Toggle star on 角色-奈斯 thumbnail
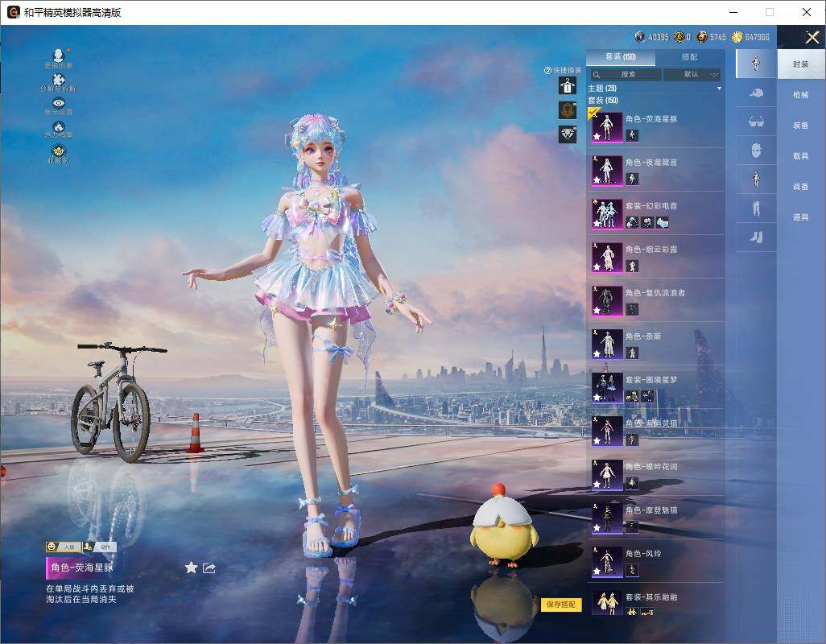 (x=597, y=354)
